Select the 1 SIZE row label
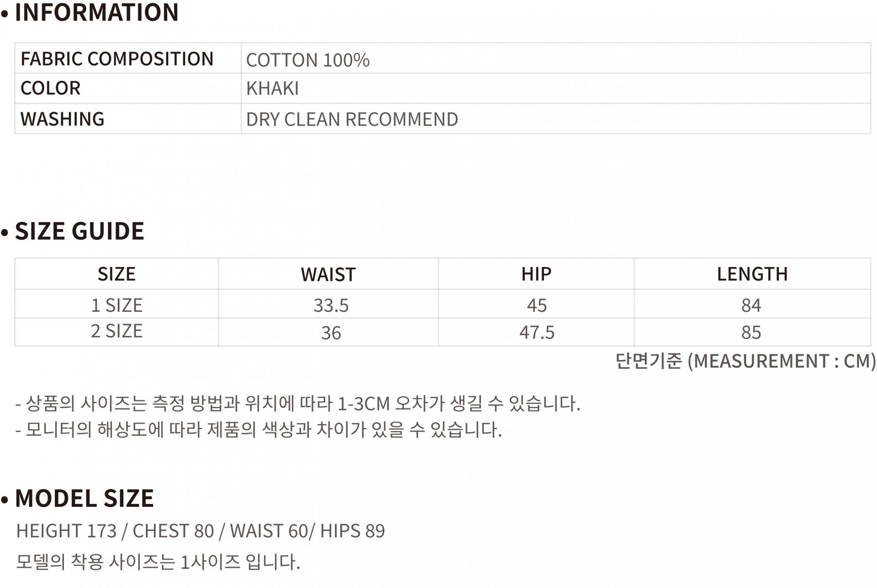The width and height of the screenshot is (877, 588). [117, 305]
